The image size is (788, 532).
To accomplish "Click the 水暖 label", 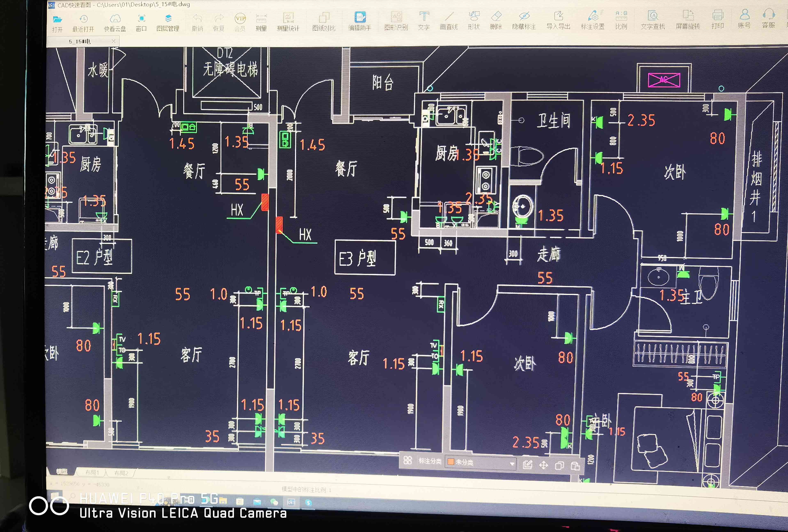I will click(98, 70).
